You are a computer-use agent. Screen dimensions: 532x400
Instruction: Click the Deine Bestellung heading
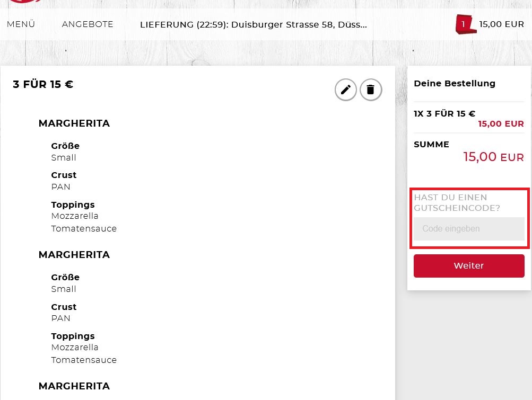[455, 83]
